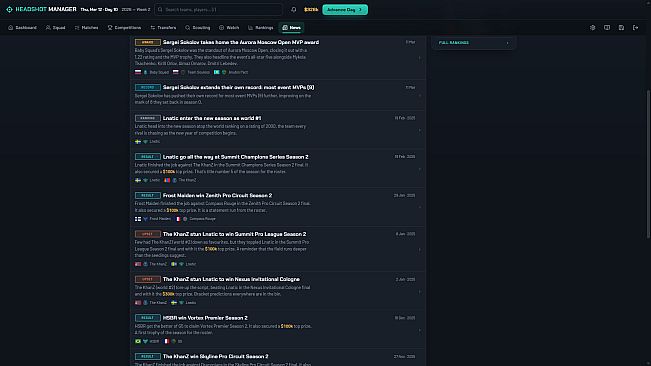
Task: Click the Advance Day button
Action: coord(345,10)
